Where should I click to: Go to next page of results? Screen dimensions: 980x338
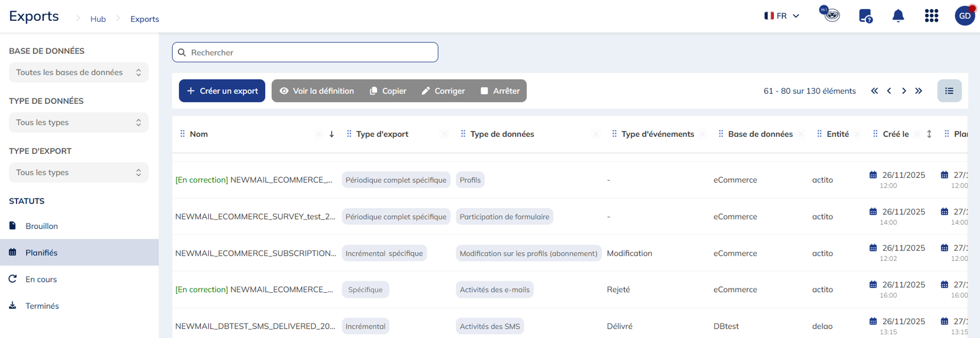pyautogui.click(x=904, y=91)
